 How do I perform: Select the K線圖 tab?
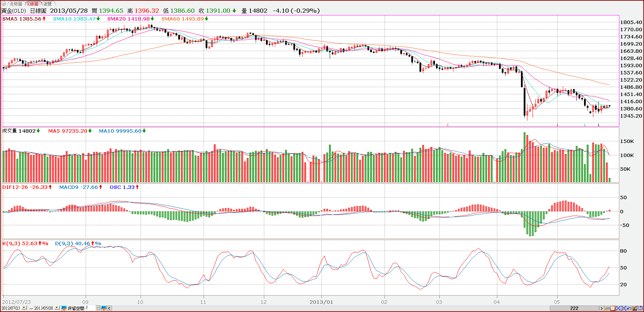(33, 4)
